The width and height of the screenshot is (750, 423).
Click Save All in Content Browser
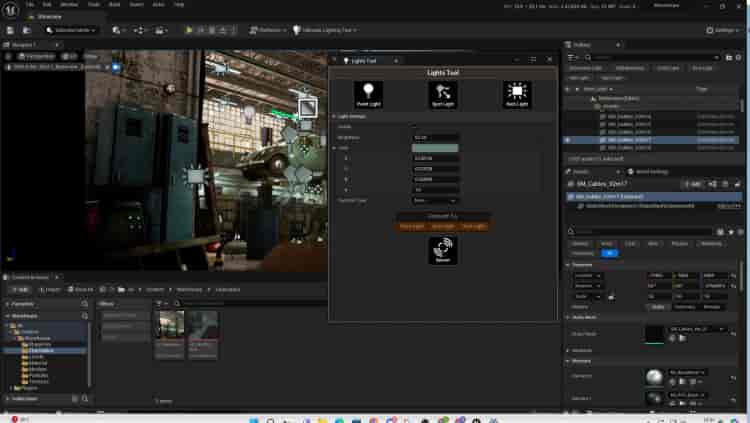click(80, 289)
